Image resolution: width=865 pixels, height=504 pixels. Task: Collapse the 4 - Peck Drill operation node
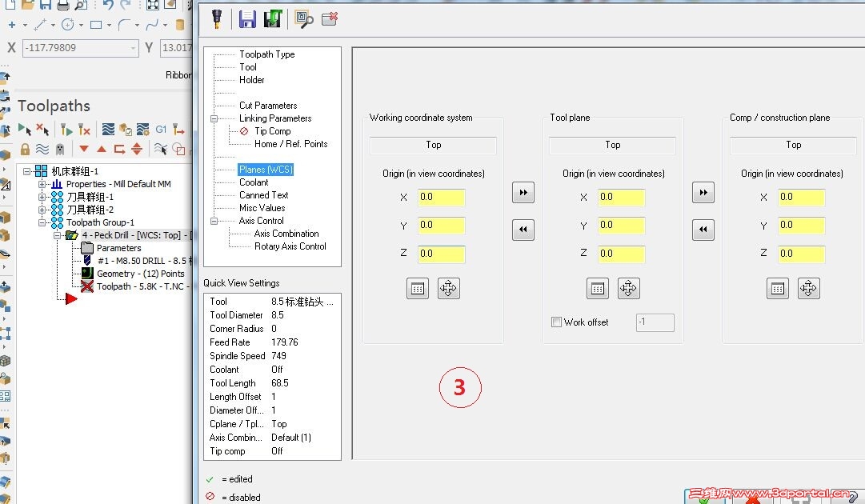(x=57, y=235)
